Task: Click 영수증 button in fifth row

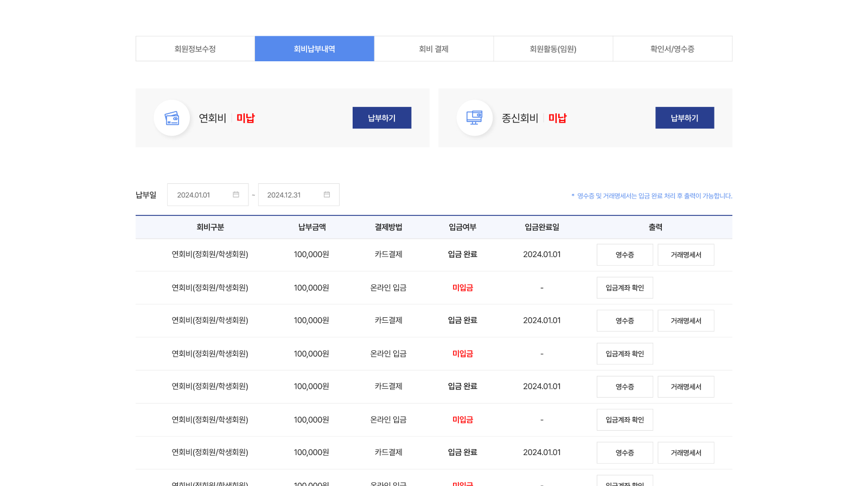Action: (625, 387)
